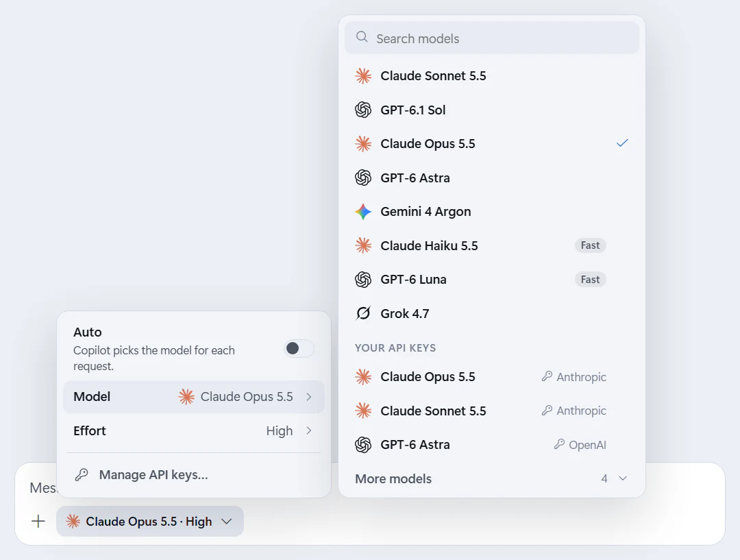Select Grok 4.7 model
740x560 pixels.
[x=492, y=313]
